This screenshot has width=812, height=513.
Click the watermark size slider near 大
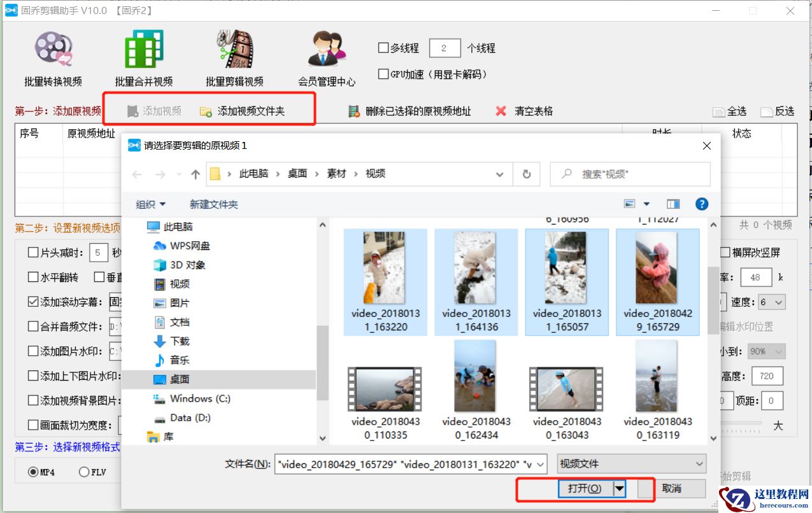(778, 425)
